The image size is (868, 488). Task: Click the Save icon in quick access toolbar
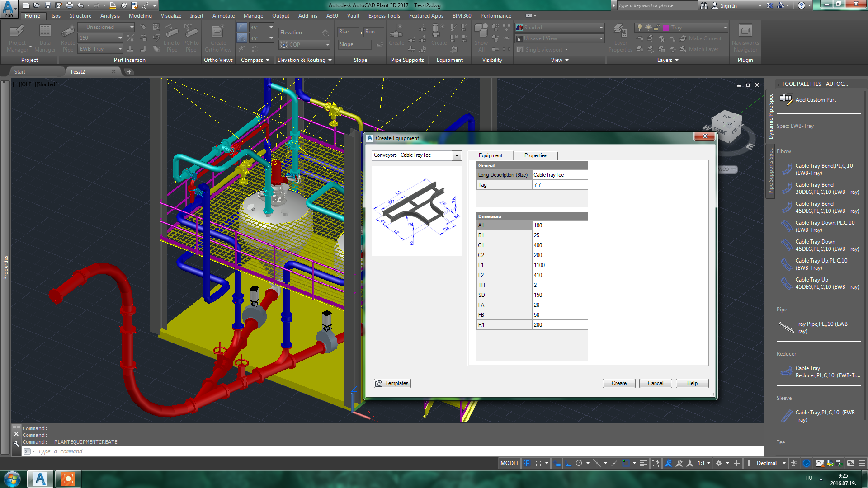(x=48, y=5)
